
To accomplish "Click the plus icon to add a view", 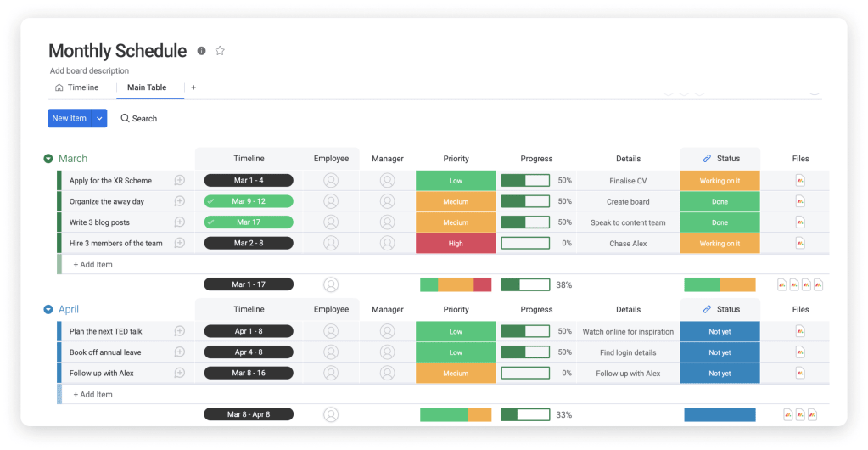I will [x=193, y=87].
